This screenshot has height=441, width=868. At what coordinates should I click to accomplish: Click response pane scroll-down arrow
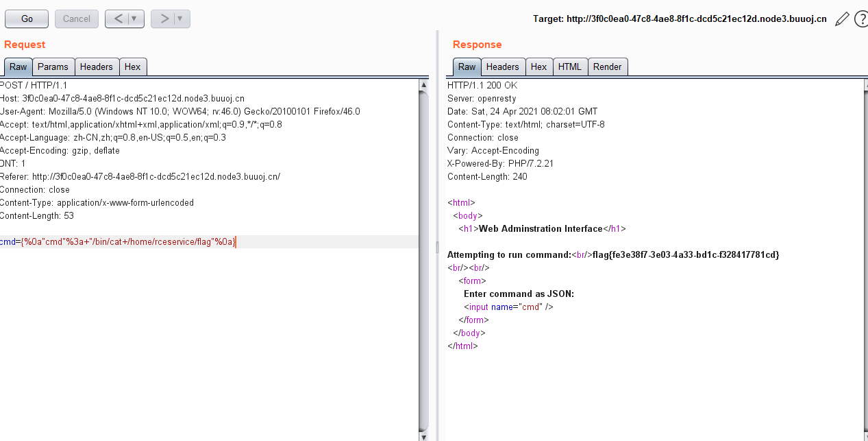[863, 436]
